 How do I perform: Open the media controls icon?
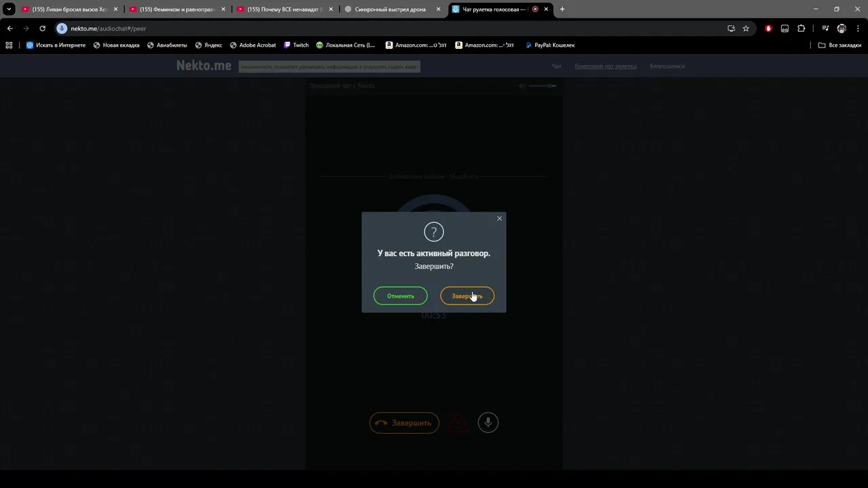(x=825, y=28)
